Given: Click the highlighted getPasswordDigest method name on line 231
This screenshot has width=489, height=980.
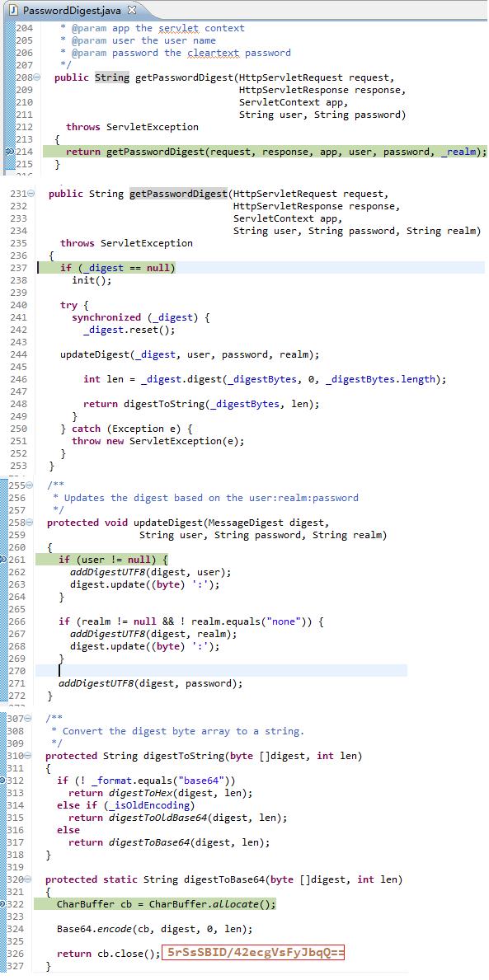Looking at the screenshot, I should [177, 194].
